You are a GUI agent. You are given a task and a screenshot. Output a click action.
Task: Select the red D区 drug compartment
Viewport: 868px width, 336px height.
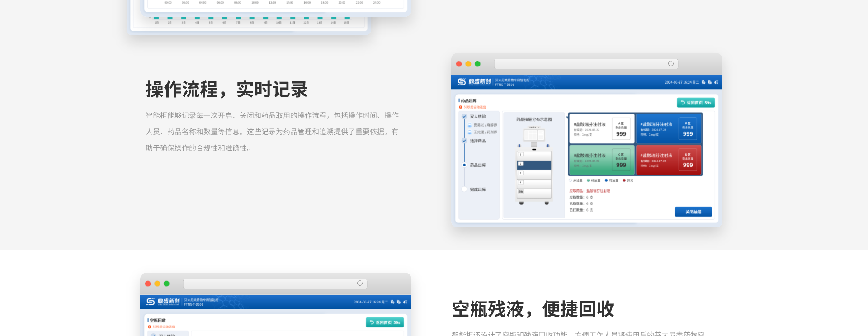tap(668, 160)
